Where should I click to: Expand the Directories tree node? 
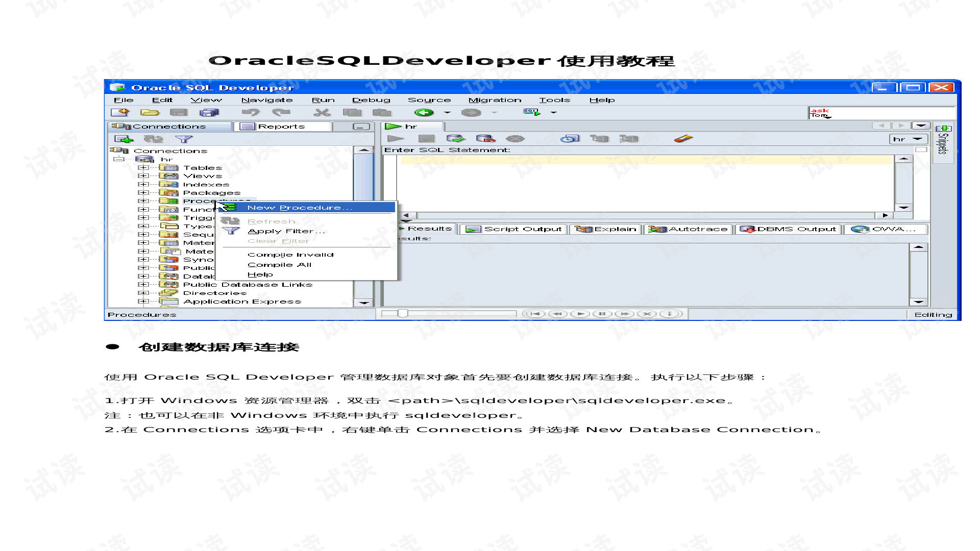(143, 293)
